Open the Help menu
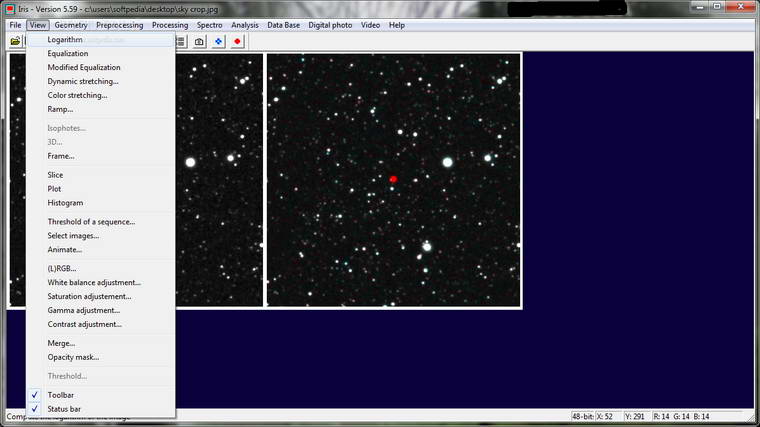The width and height of the screenshot is (760, 427). [396, 25]
